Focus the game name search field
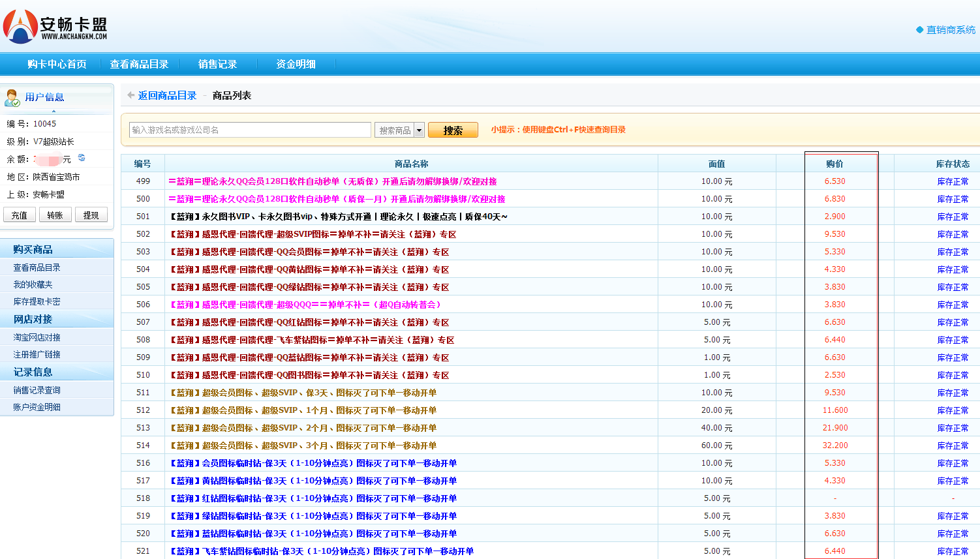Screen dimensions: 980x559 pyautogui.click(x=250, y=130)
